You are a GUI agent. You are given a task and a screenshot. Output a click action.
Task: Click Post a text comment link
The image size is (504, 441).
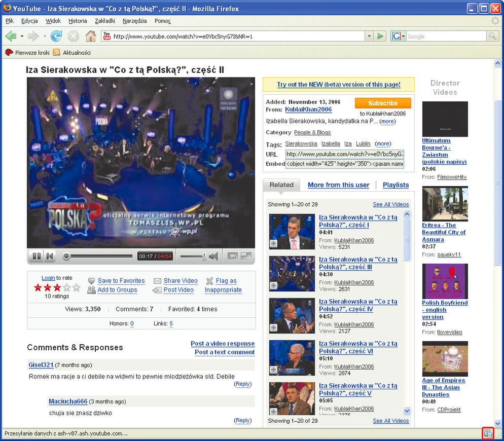(x=224, y=352)
